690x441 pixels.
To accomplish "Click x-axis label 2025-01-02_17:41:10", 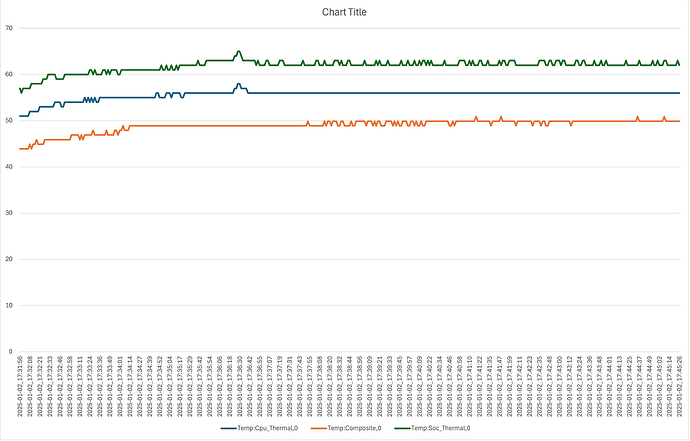I will pos(470,386).
